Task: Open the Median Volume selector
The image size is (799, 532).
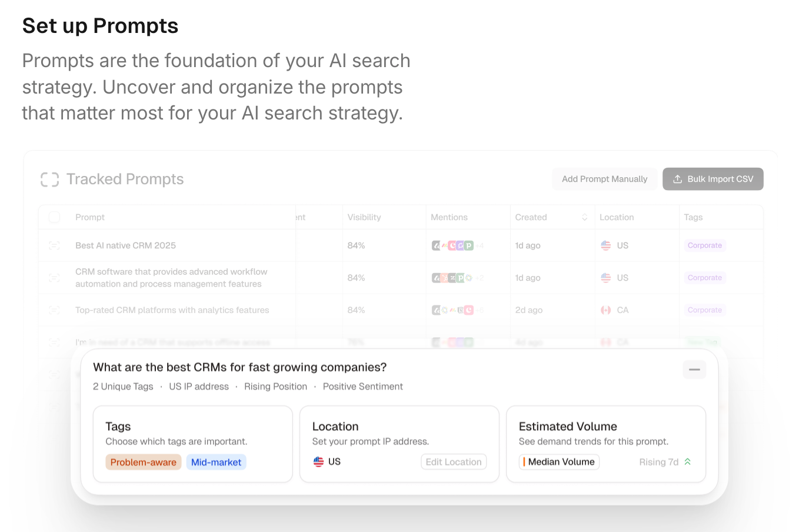Action: [x=559, y=462]
